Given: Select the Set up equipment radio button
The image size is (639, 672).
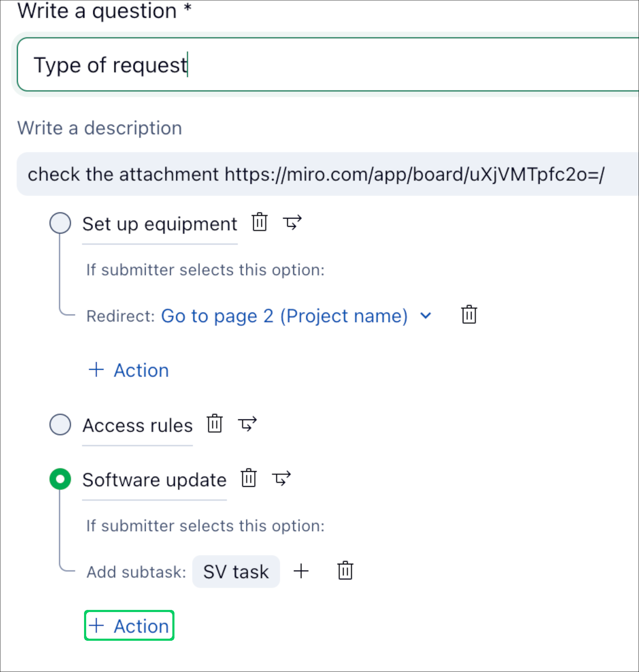Looking at the screenshot, I should [x=60, y=223].
